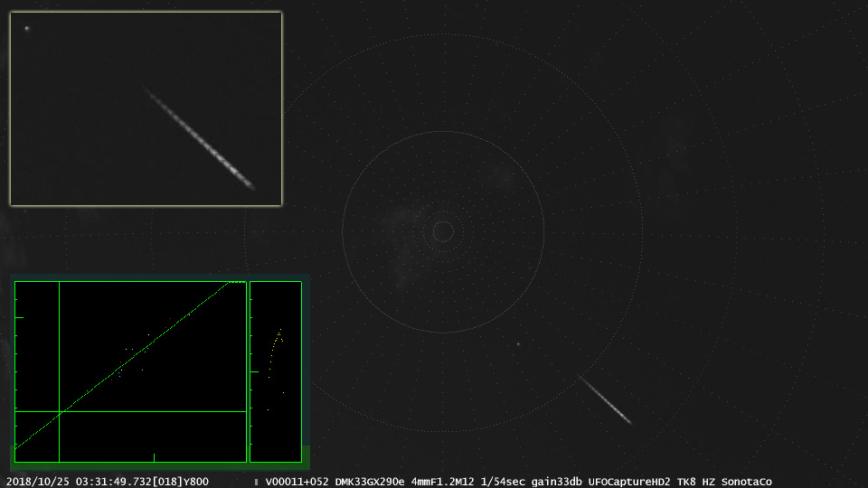Click the "UFOCaptureHD2" label

point(629,482)
